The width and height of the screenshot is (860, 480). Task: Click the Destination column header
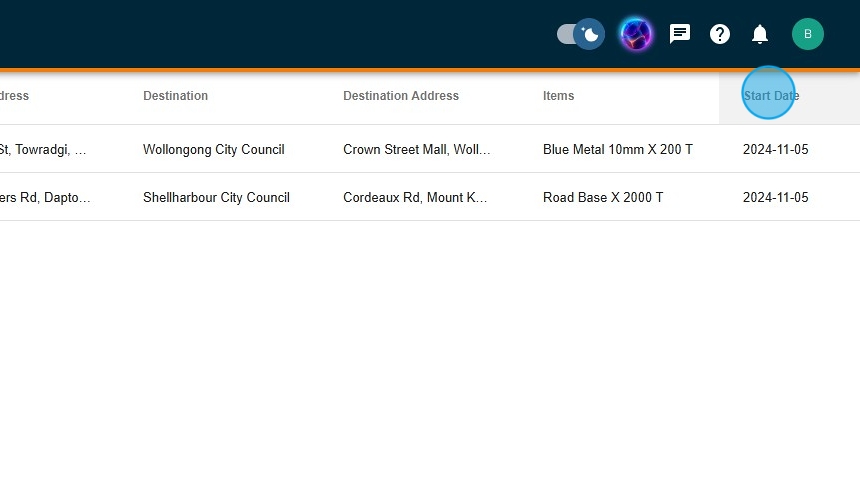tap(176, 96)
